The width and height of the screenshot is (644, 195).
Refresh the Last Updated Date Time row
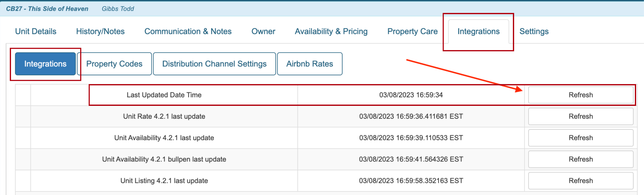click(580, 95)
